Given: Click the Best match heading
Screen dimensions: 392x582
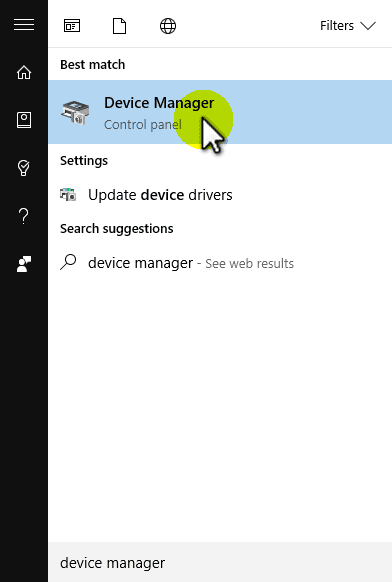Looking at the screenshot, I should pos(92,65).
